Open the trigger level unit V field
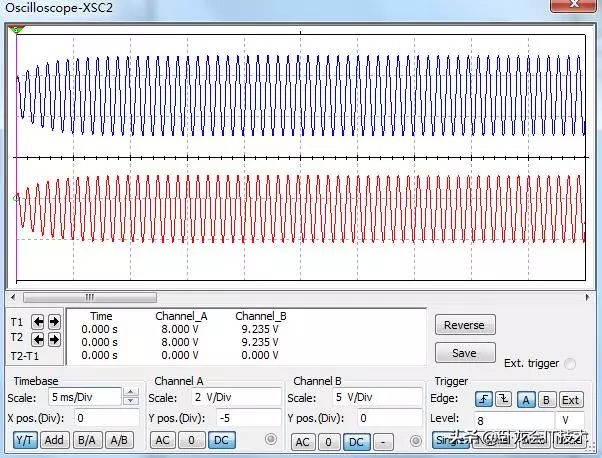The width and height of the screenshot is (602, 458). [x=571, y=420]
